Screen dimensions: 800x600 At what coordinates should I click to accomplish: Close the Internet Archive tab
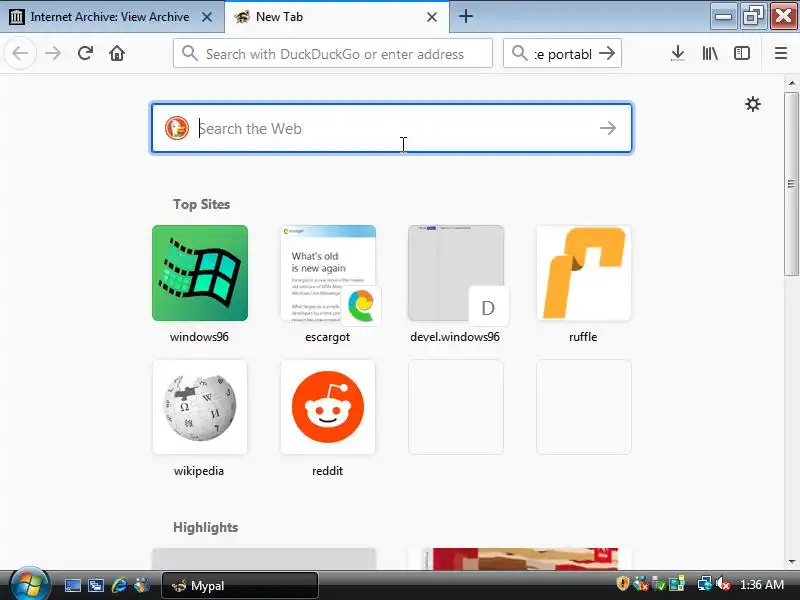[x=207, y=17]
